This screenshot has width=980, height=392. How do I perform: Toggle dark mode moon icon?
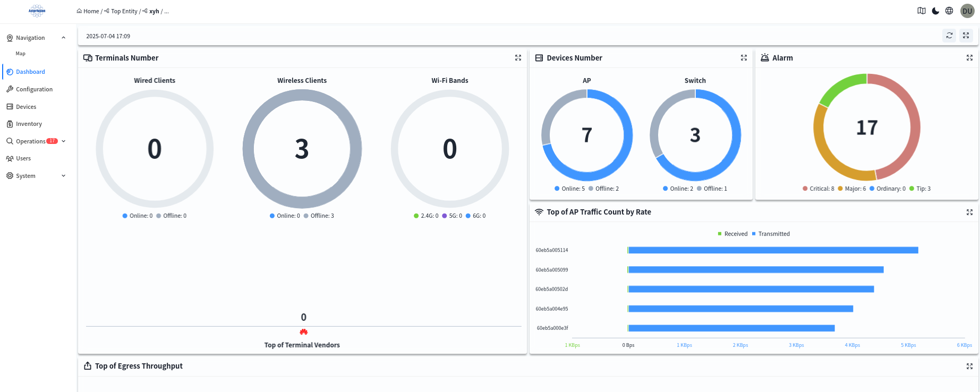pyautogui.click(x=935, y=11)
